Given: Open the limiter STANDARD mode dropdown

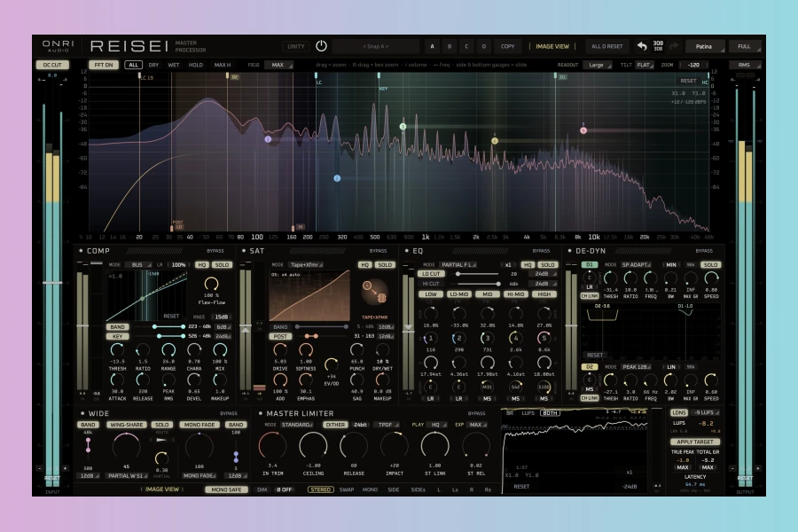Looking at the screenshot, I should click(297, 425).
